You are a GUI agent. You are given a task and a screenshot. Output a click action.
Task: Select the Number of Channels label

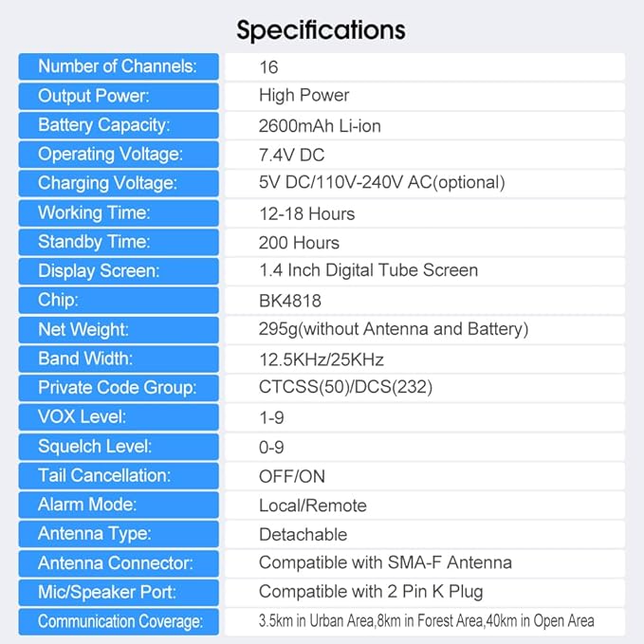[119, 66]
